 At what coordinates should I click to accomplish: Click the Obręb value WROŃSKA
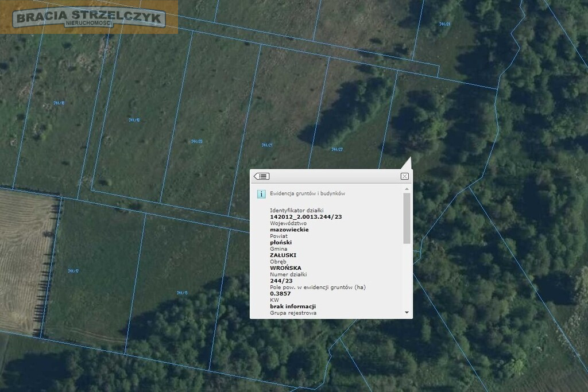285,268
